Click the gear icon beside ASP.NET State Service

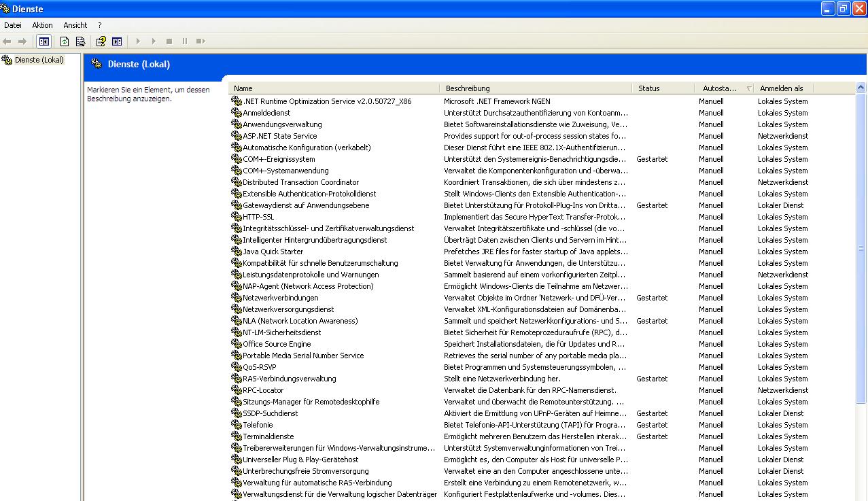pyautogui.click(x=237, y=136)
